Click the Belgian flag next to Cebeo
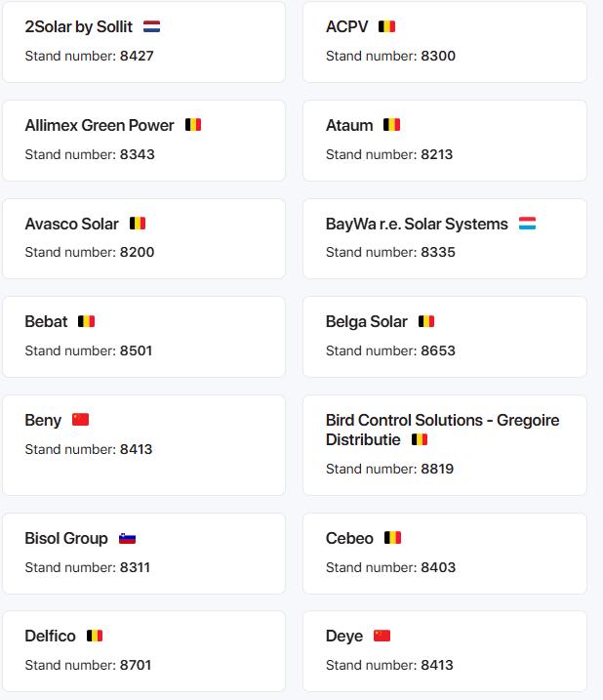The height and width of the screenshot is (700, 603). [x=393, y=538]
